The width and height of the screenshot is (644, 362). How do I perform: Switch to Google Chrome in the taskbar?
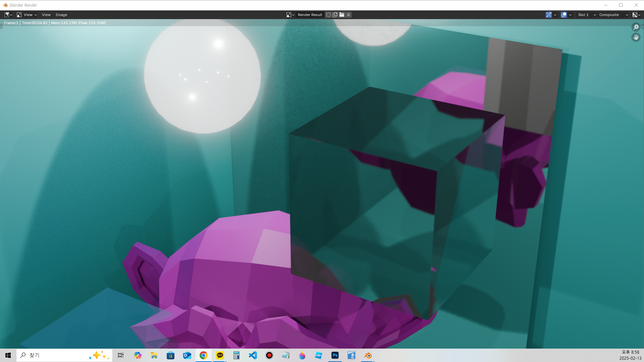tap(203, 355)
